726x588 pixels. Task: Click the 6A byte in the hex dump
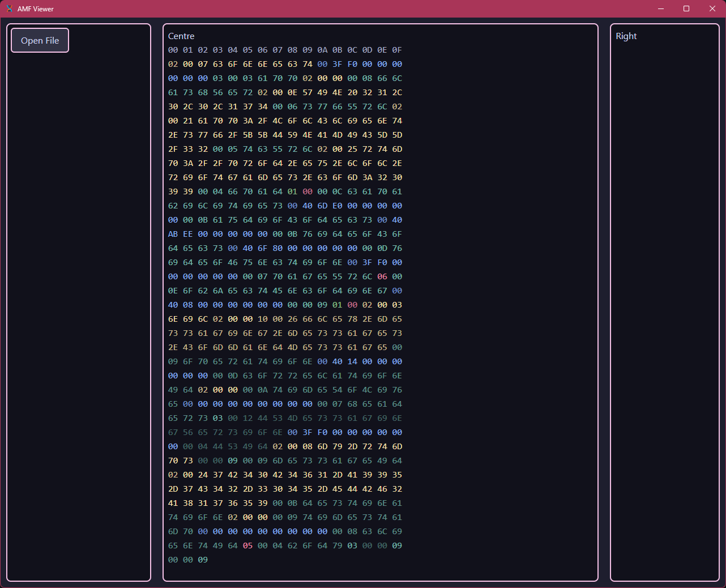(218, 291)
